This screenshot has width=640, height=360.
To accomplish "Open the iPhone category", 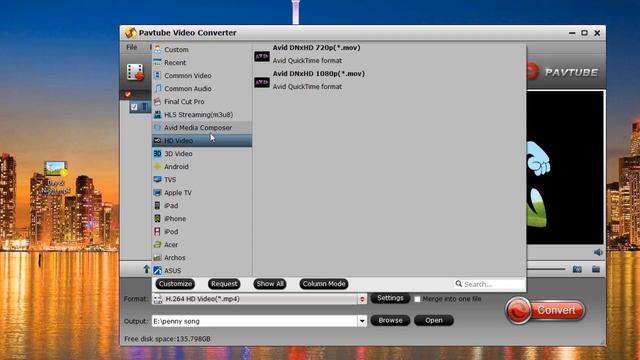I will [x=202, y=219].
